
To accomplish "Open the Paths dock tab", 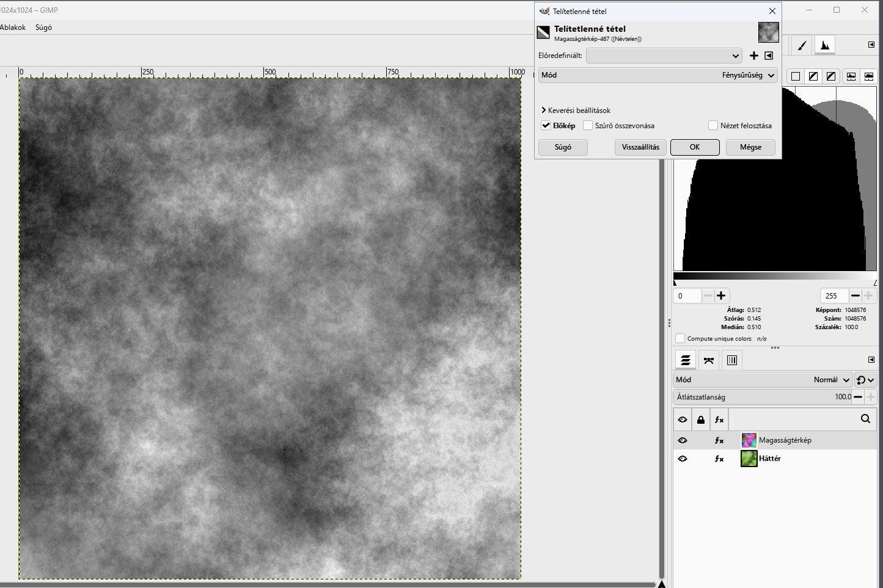I will pos(709,360).
